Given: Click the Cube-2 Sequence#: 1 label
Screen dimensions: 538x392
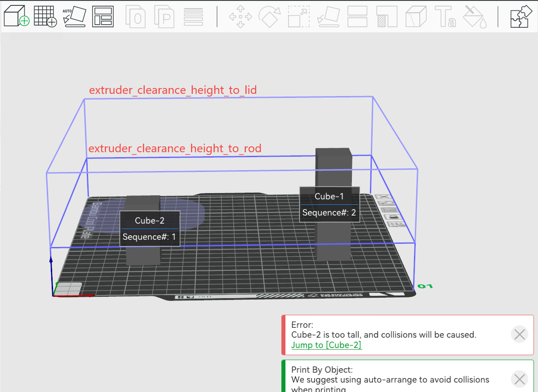Looking at the screenshot, I should (x=149, y=237).
